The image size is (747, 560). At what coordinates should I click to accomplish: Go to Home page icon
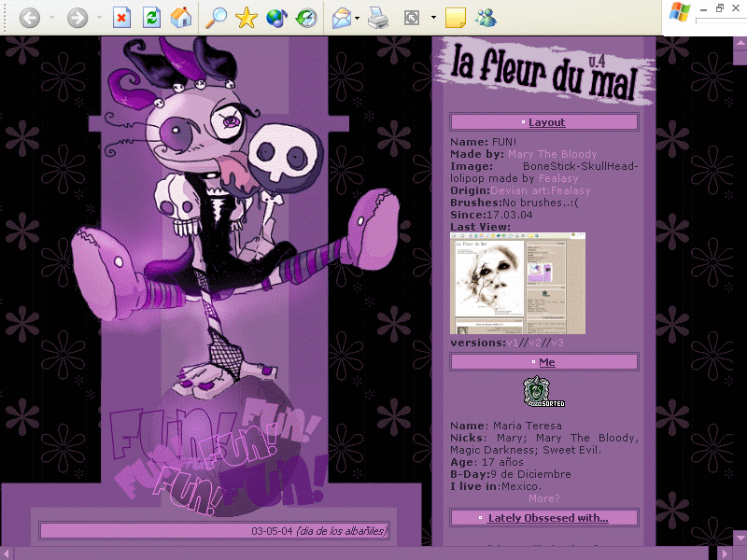181,18
